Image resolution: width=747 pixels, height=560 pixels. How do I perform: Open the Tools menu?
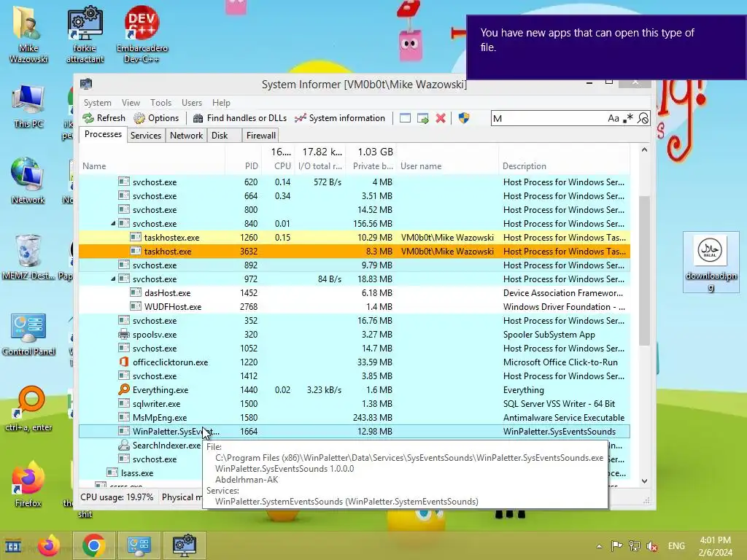click(x=160, y=103)
